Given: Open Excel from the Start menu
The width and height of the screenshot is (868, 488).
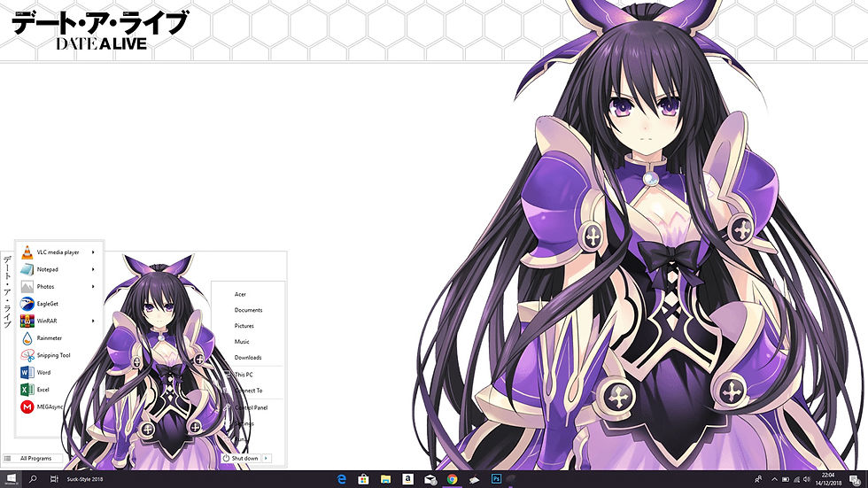Looking at the screenshot, I should [x=58, y=390].
